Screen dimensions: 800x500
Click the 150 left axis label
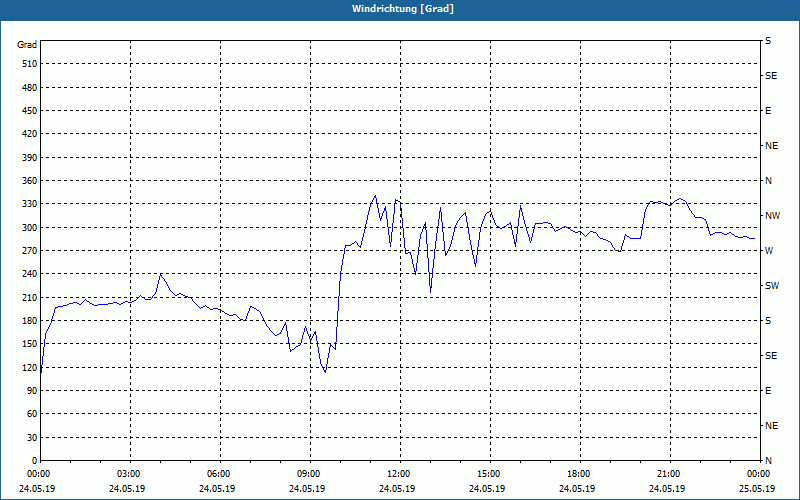coord(30,344)
